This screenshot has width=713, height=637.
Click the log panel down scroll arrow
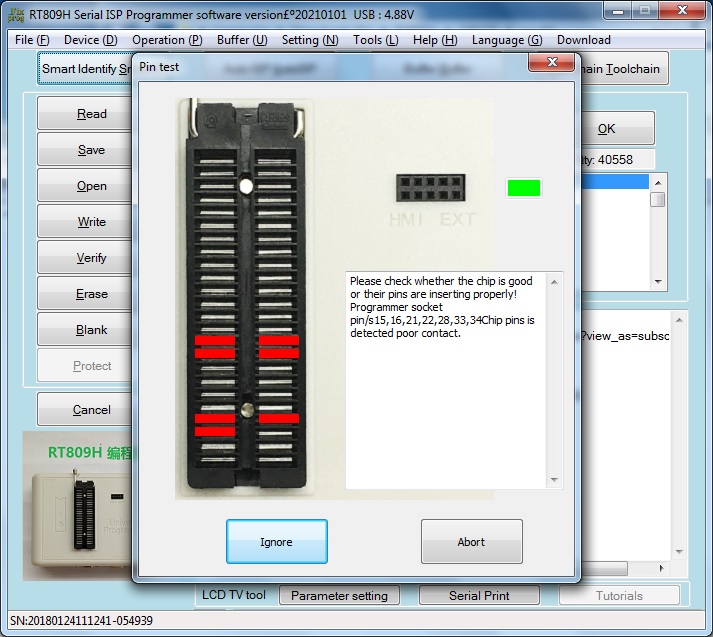[679, 552]
